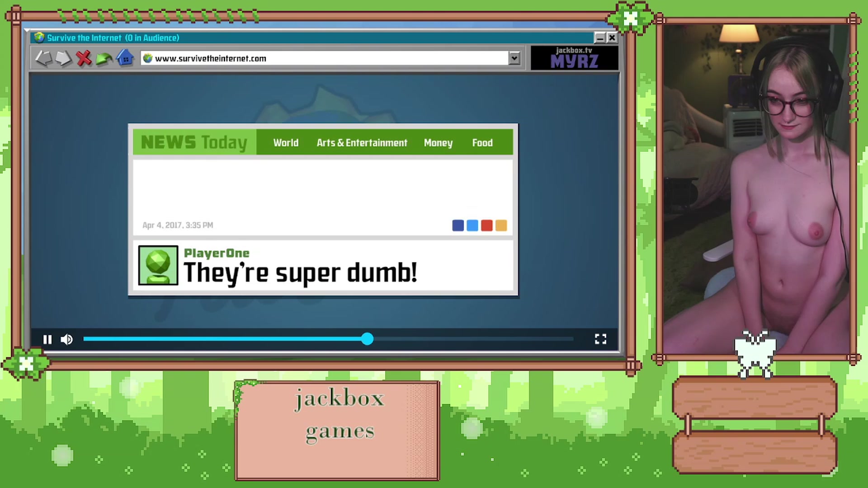Click the Apr 4, 2017, 3:35 PM timestamp
Image resolution: width=868 pixels, height=488 pixels.
[178, 225]
